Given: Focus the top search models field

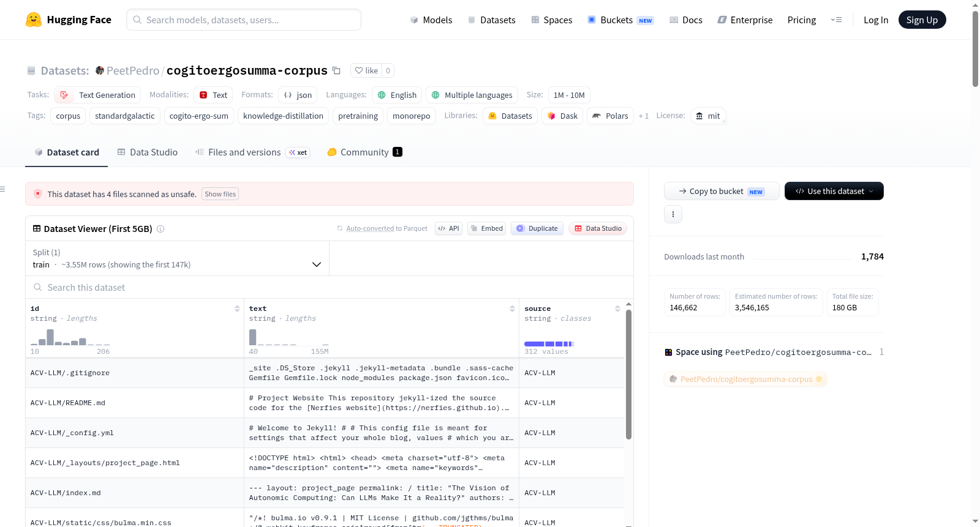Looking at the screenshot, I should (244, 20).
